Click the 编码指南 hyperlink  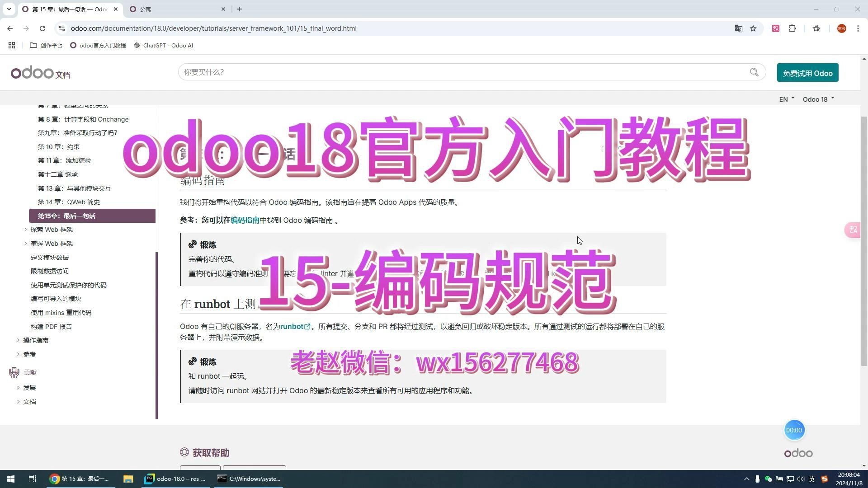[x=245, y=221]
